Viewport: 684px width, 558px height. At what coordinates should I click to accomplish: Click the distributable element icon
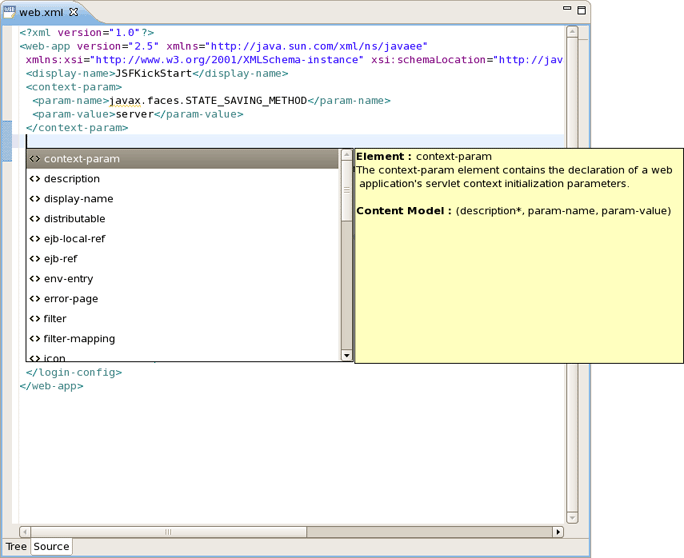pos(35,219)
